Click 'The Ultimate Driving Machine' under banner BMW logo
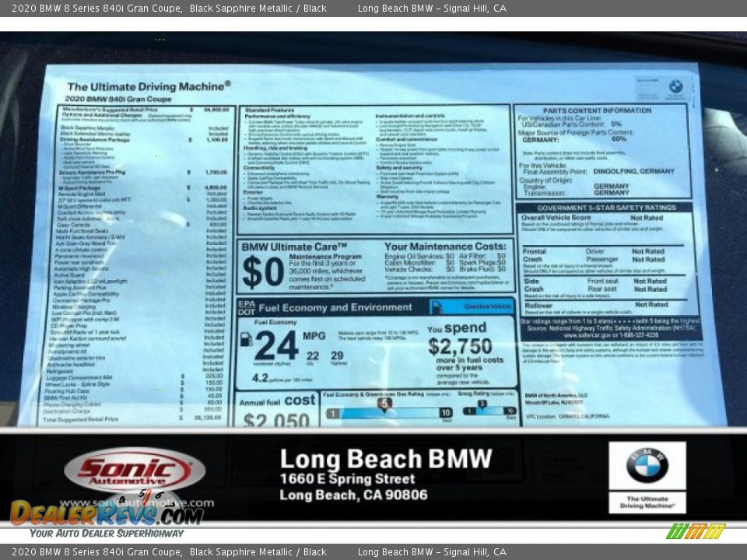This screenshot has height=560, width=747. [647, 502]
